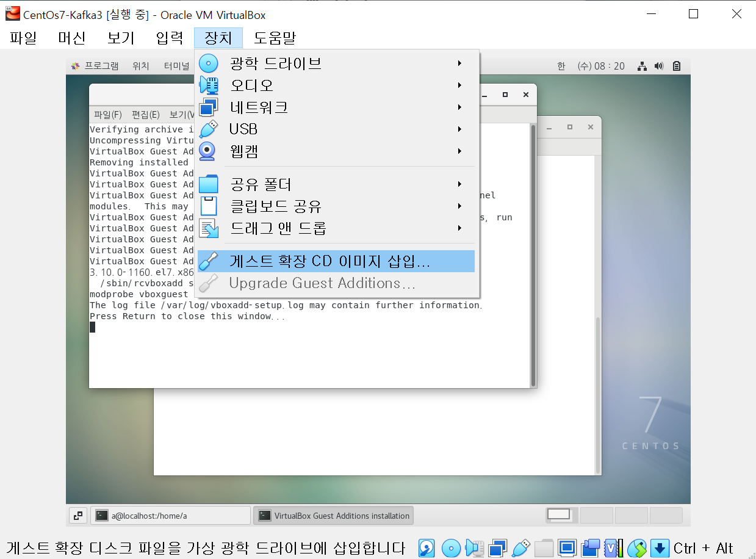
Task: Click the Ctrl + Alt host key label
Action: point(703,548)
